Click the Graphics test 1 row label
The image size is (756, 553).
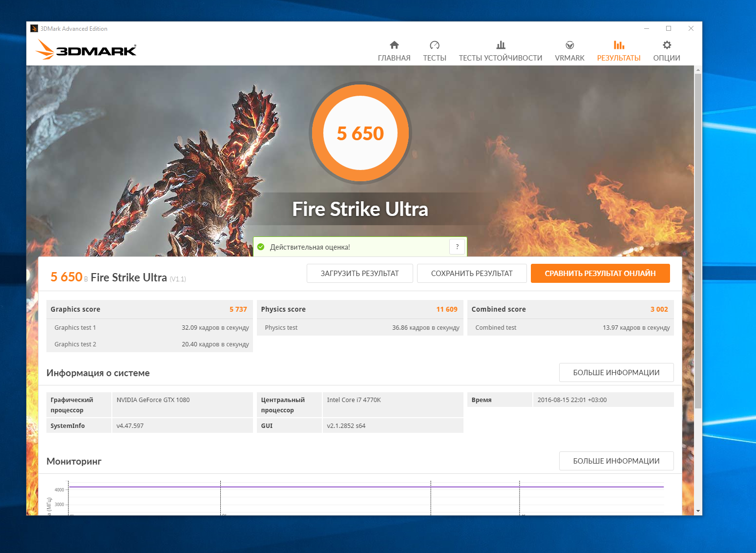(x=75, y=328)
